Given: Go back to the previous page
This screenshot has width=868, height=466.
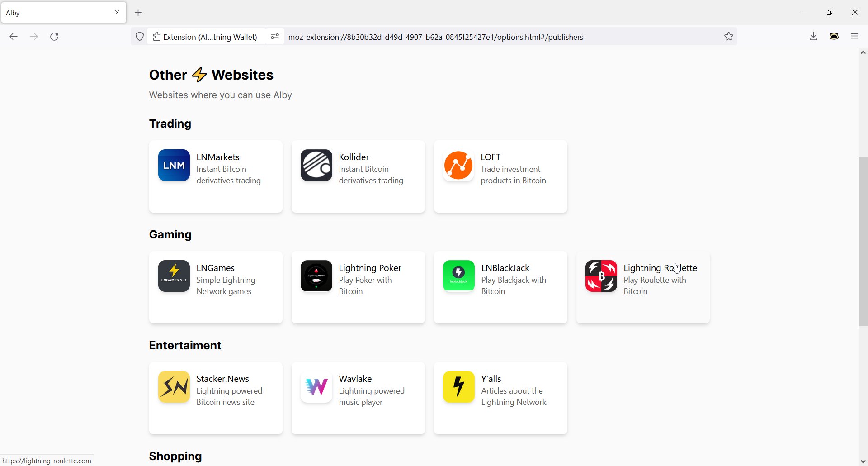Looking at the screenshot, I should 14,37.
